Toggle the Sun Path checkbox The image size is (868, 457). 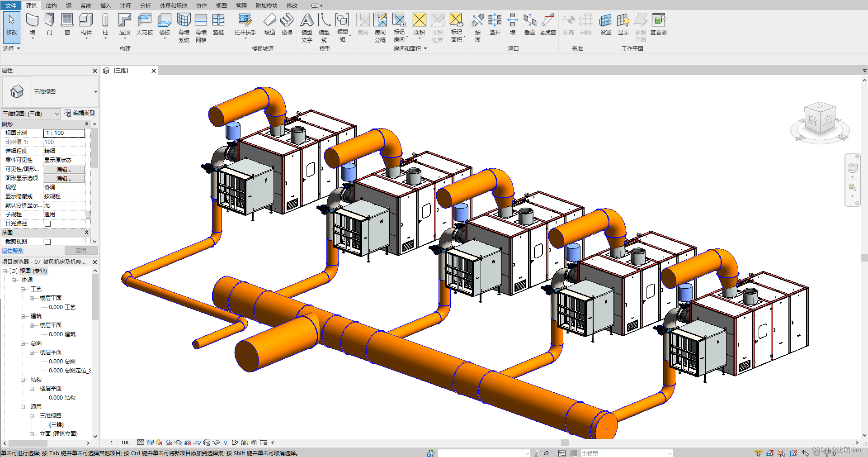(48, 224)
